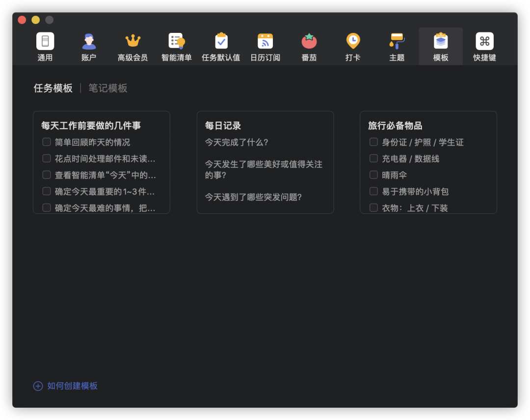Select the 旅行必备物品 template title
This screenshot has height=420, width=530.
(395, 126)
